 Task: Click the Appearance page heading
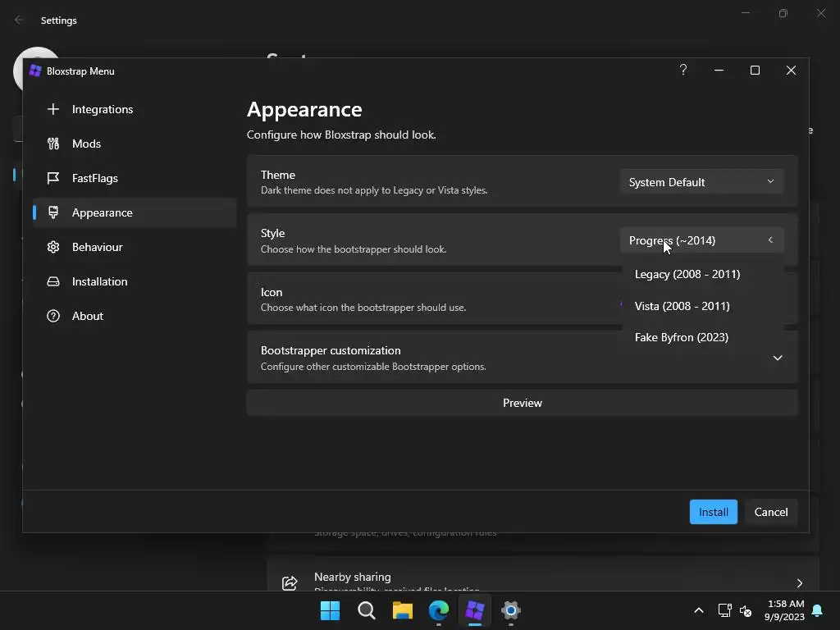click(304, 110)
